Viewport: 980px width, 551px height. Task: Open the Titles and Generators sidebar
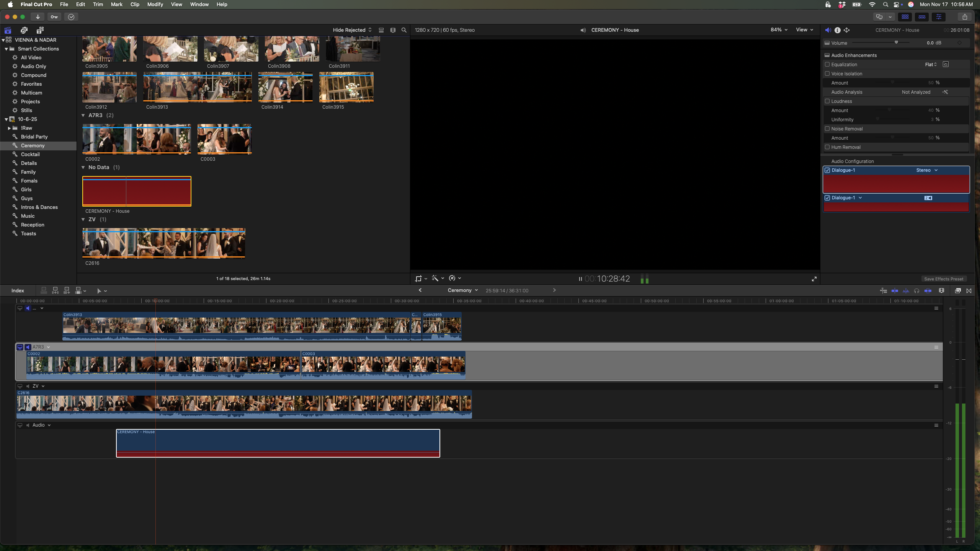click(40, 30)
